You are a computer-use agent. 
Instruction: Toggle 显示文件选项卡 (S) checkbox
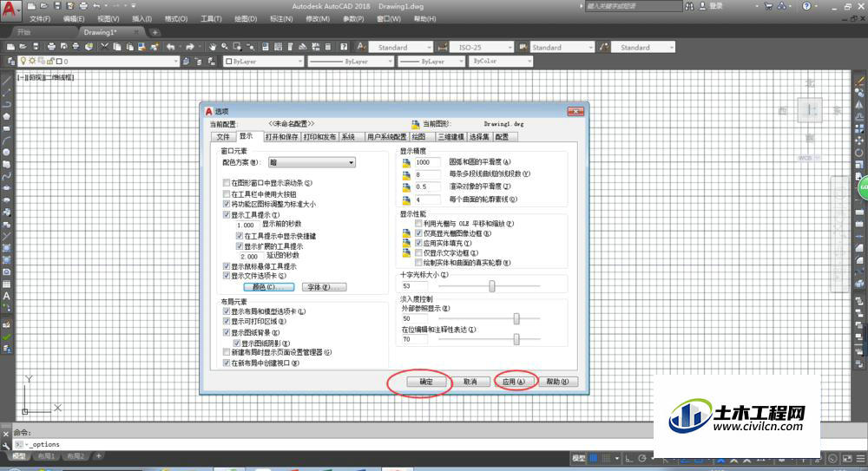[x=227, y=276]
